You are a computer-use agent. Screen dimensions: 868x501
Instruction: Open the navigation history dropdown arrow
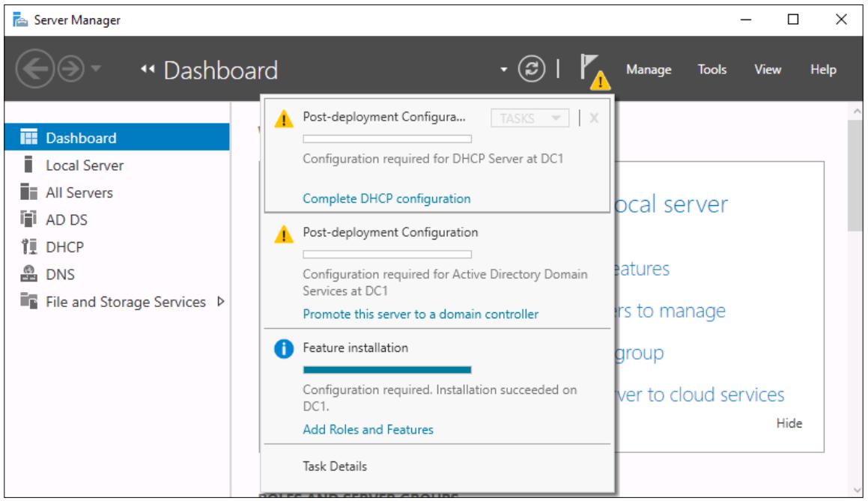96,69
